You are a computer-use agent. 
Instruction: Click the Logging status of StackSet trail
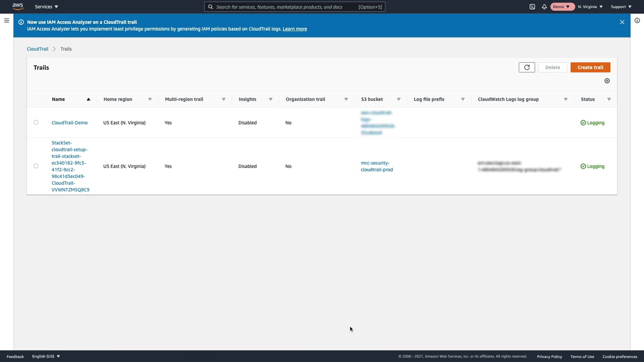pyautogui.click(x=592, y=166)
